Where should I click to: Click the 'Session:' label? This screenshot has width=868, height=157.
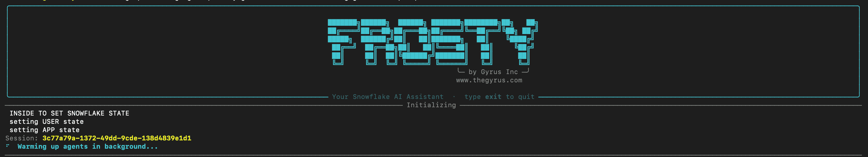(22, 138)
